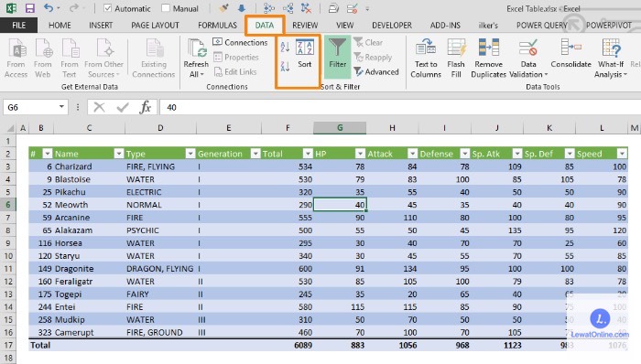Click Clear filter
This screenshot has width=641, height=364.
[368, 42]
